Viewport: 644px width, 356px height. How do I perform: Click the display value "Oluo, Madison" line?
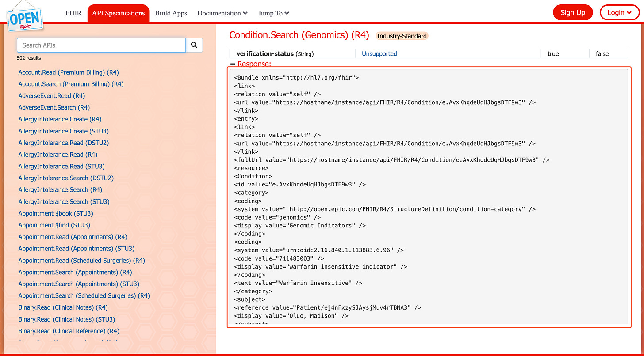(291, 316)
